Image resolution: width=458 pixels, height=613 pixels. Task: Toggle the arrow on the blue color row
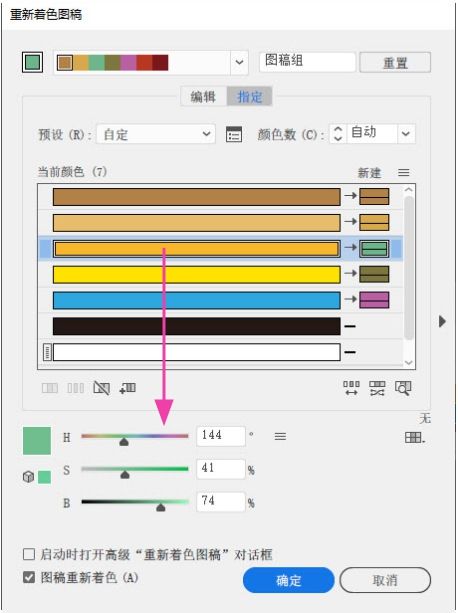coord(351,299)
